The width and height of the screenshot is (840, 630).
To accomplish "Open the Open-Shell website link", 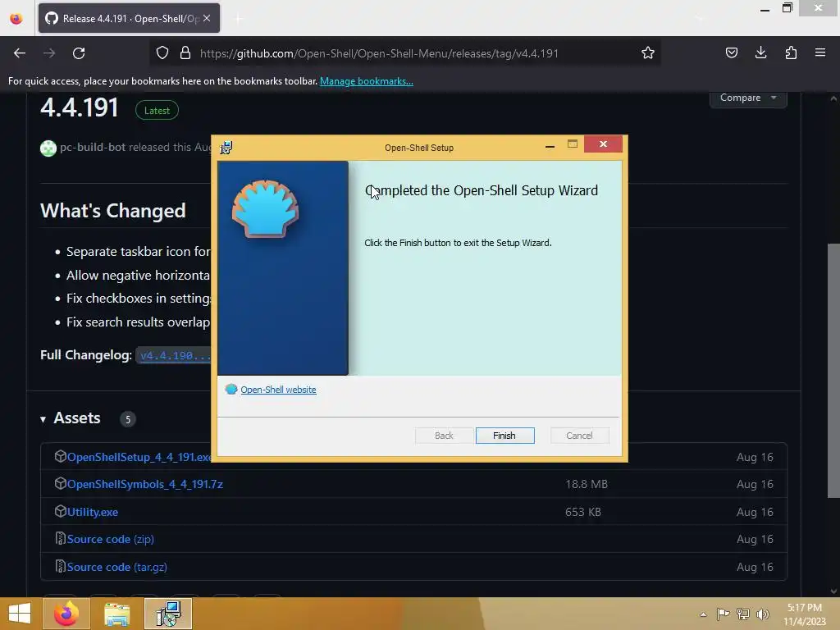I will pos(278,390).
